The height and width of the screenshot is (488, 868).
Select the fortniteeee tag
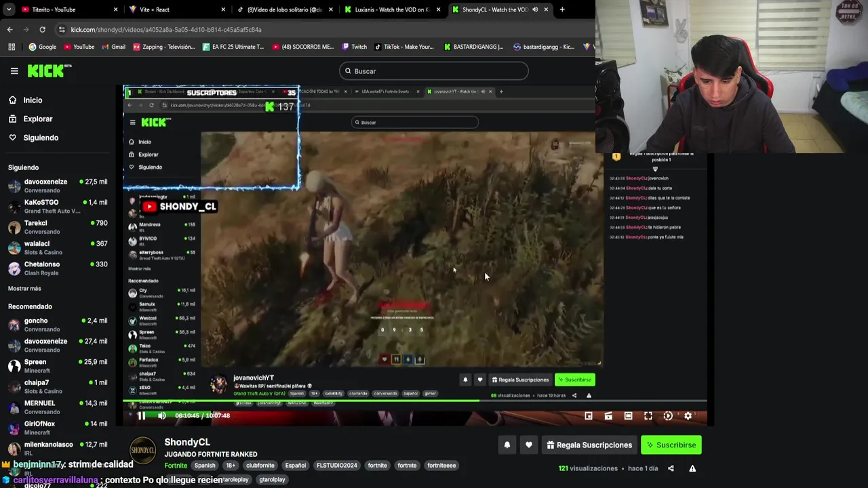click(x=441, y=466)
